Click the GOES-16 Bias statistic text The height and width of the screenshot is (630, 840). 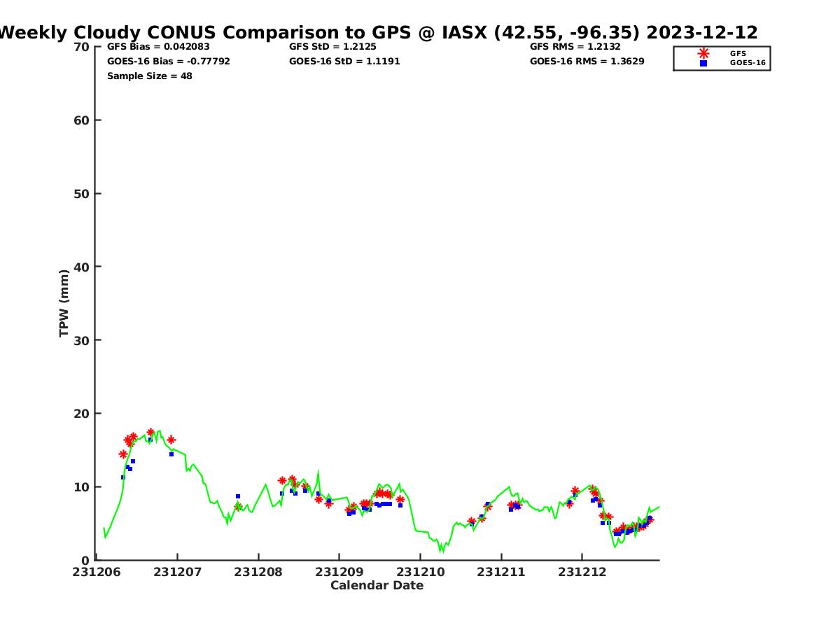(x=168, y=61)
